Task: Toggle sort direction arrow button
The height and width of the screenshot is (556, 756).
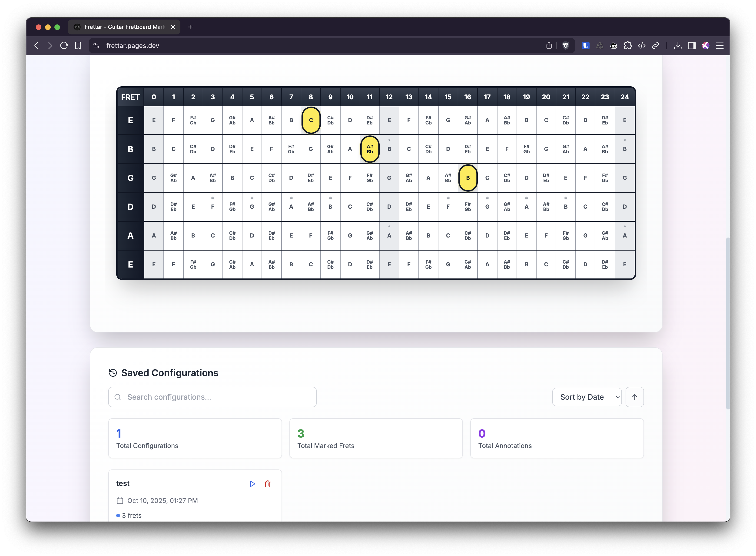Action: click(634, 397)
